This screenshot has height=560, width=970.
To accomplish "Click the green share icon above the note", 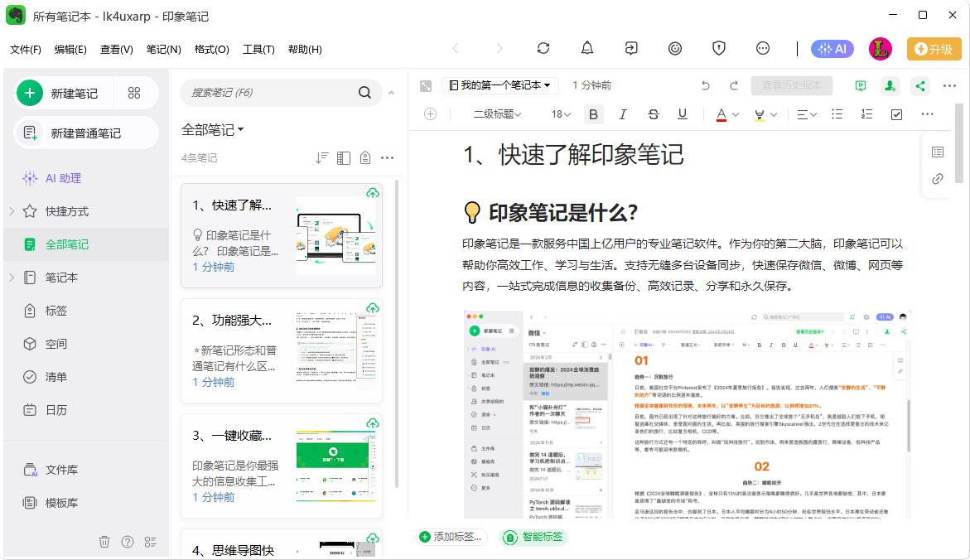I will 919,85.
